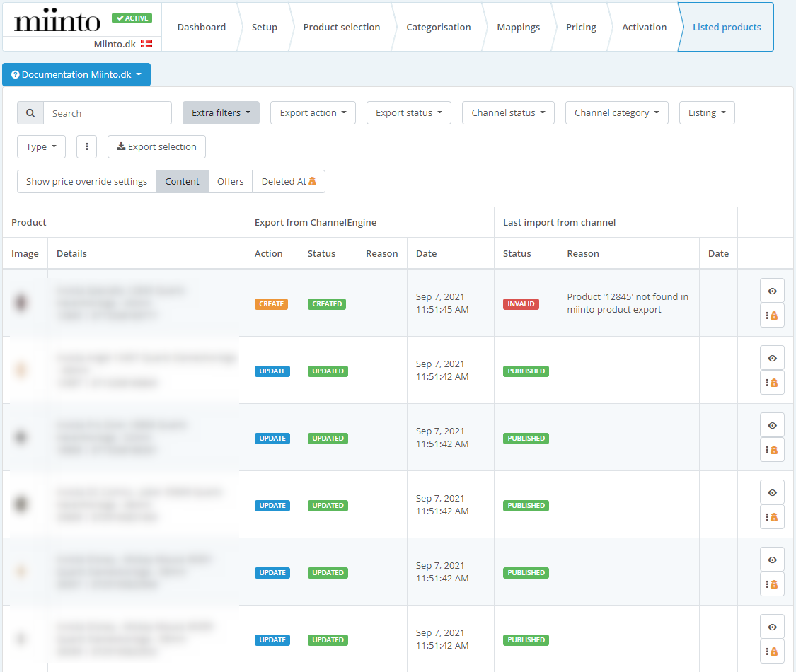Click the Miinto.dk channel name label

pyautogui.click(x=115, y=44)
